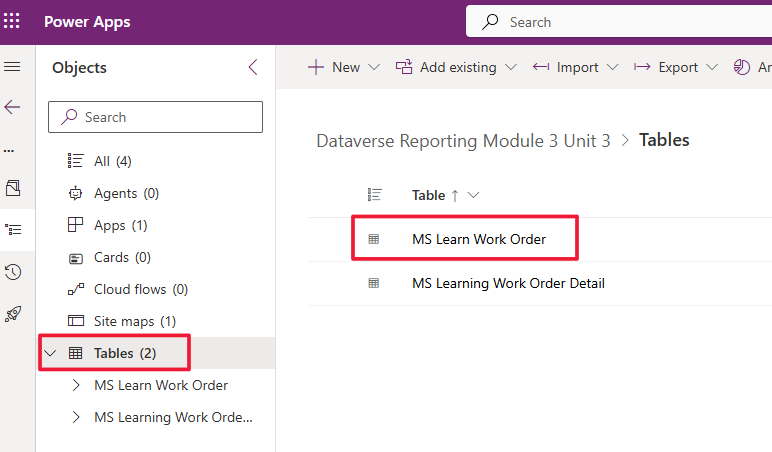Viewport: 772px width, 452px height.
Task: Open the Export dropdown chevron
Action: (712, 67)
